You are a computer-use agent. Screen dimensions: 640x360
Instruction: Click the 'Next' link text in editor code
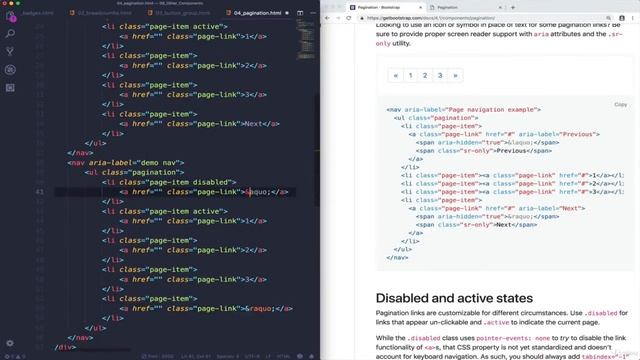(x=253, y=124)
